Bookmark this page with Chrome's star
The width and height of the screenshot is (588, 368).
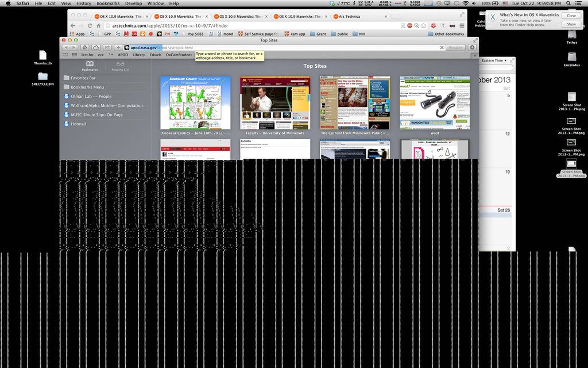(x=423, y=26)
